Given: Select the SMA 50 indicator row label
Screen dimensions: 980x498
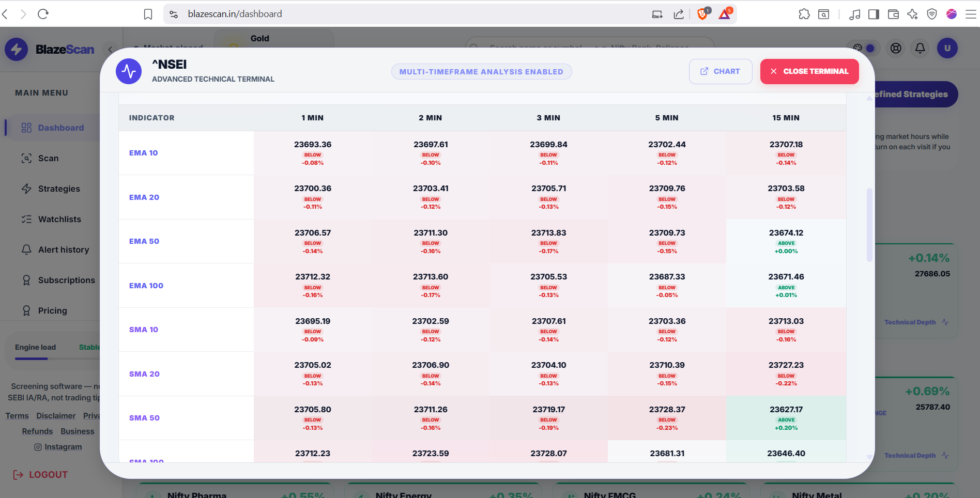Looking at the screenshot, I should (144, 418).
